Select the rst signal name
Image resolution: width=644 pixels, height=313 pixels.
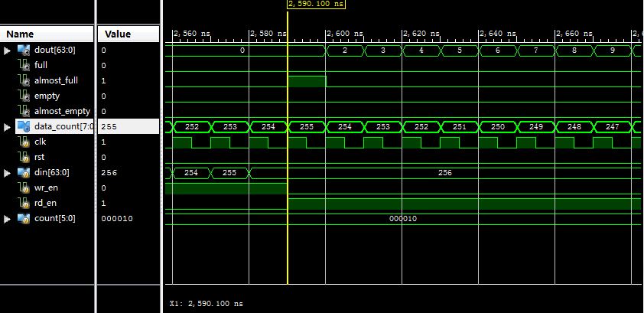point(40,158)
